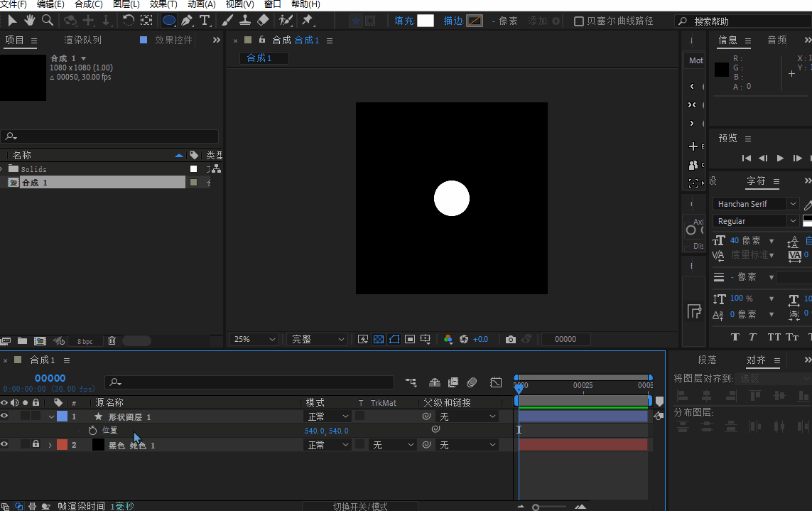Open the 效果(T) menu

[163, 4]
